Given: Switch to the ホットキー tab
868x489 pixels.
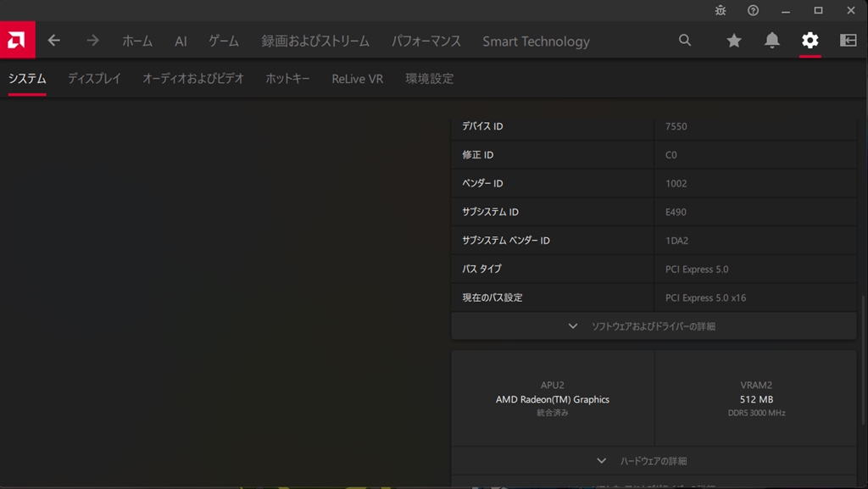Looking at the screenshot, I should click(x=287, y=79).
